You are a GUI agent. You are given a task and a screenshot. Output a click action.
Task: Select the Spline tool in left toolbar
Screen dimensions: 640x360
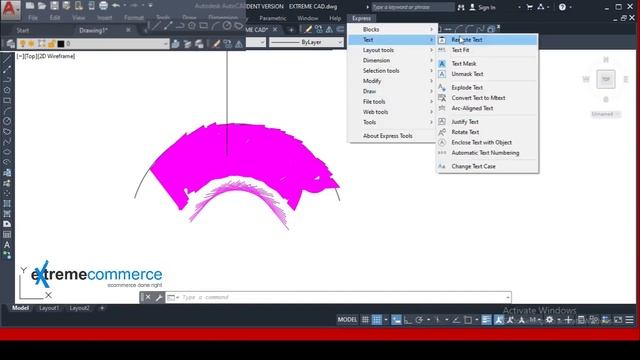point(7,142)
